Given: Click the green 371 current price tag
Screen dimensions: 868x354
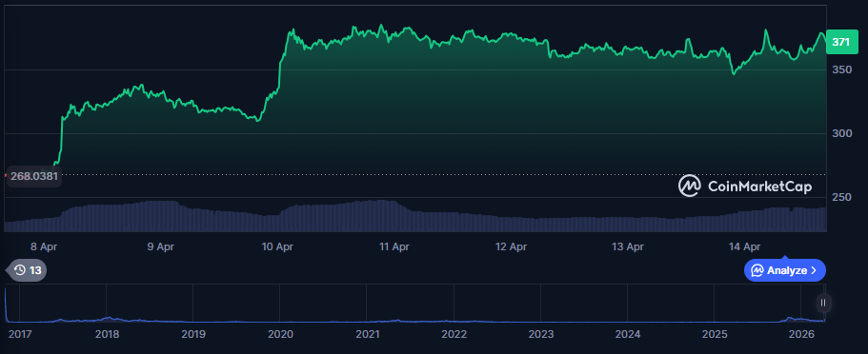Looking at the screenshot, I should (x=841, y=42).
